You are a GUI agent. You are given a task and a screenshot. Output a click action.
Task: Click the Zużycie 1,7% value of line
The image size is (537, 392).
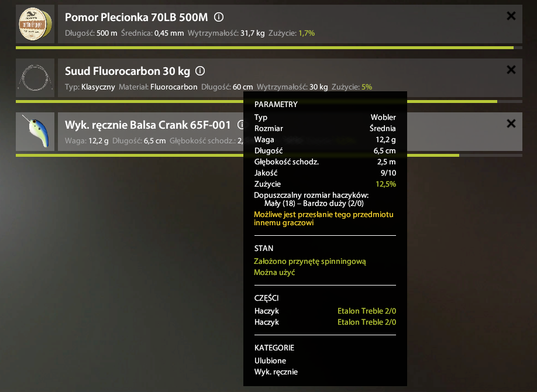[307, 33]
